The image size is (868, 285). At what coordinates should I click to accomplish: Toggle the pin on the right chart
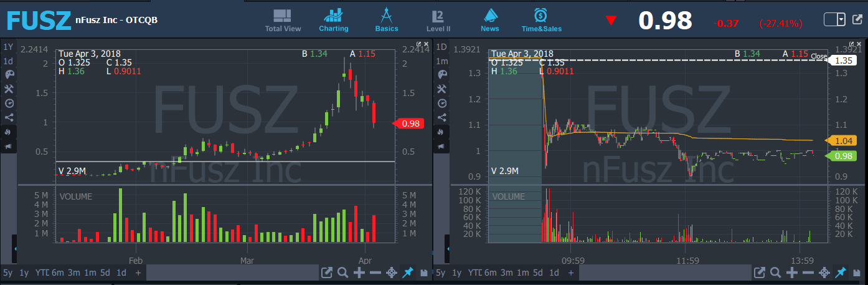[x=840, y=273]
